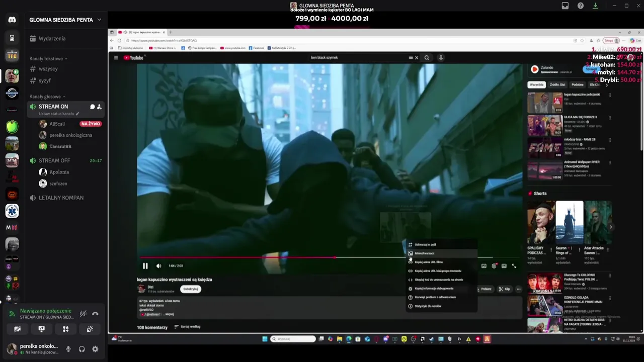Turn on camera in Discord voice panel
This screenshot has width=644, height=362.
[17, 329]
